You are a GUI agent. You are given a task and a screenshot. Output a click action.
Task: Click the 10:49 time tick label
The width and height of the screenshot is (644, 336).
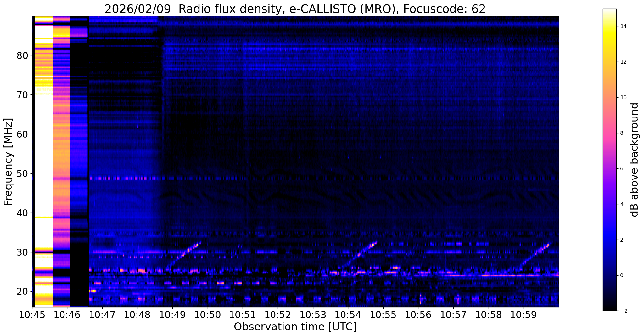coord(172,315)
